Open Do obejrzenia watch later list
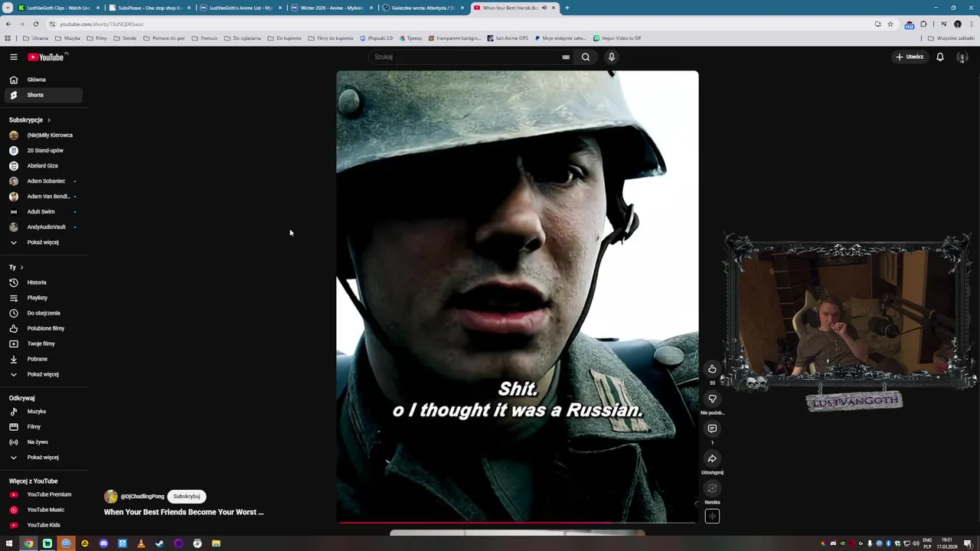The width and height of the screenshot is (980, 551). [x=42, y=313]
